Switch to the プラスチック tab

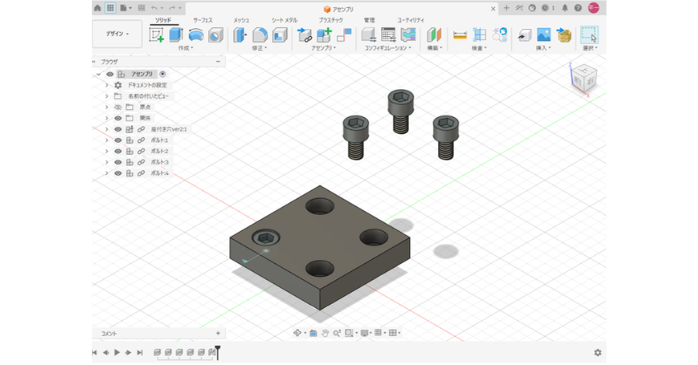(331, 20)
